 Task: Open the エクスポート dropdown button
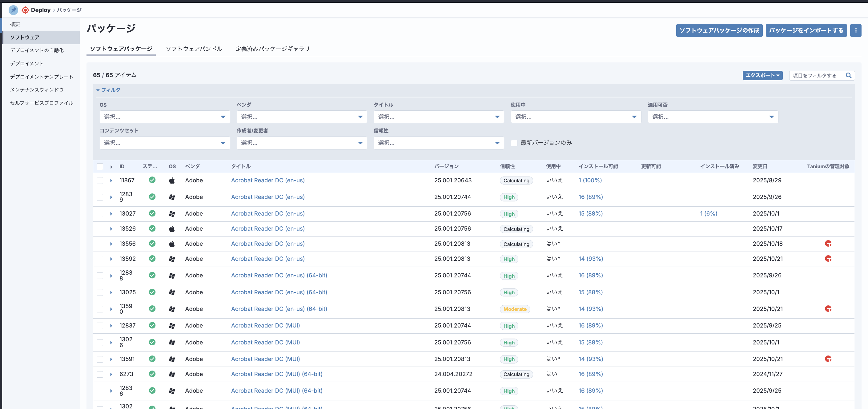[762, 75]
